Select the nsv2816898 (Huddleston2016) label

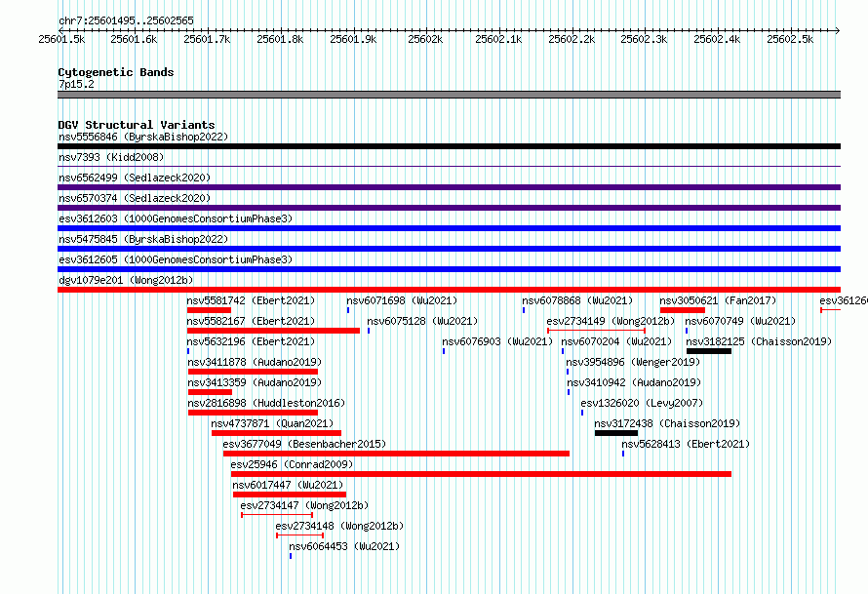tap(266, 403)
